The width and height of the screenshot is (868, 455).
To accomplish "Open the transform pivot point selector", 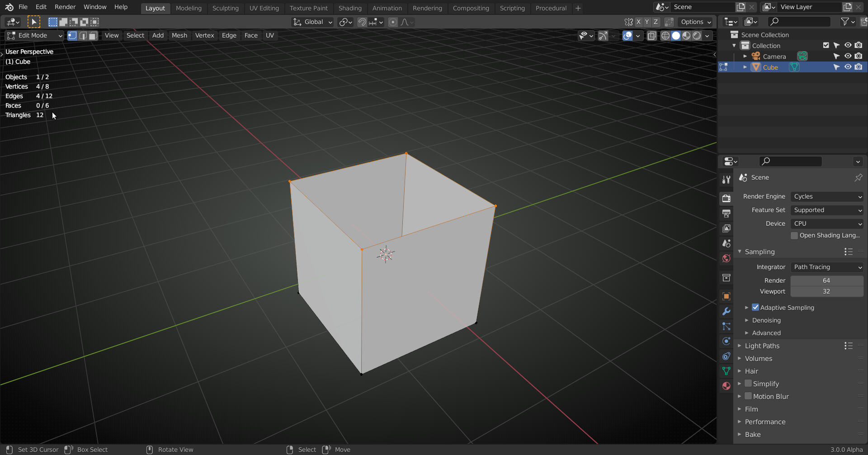I will [x=346, y=22].
